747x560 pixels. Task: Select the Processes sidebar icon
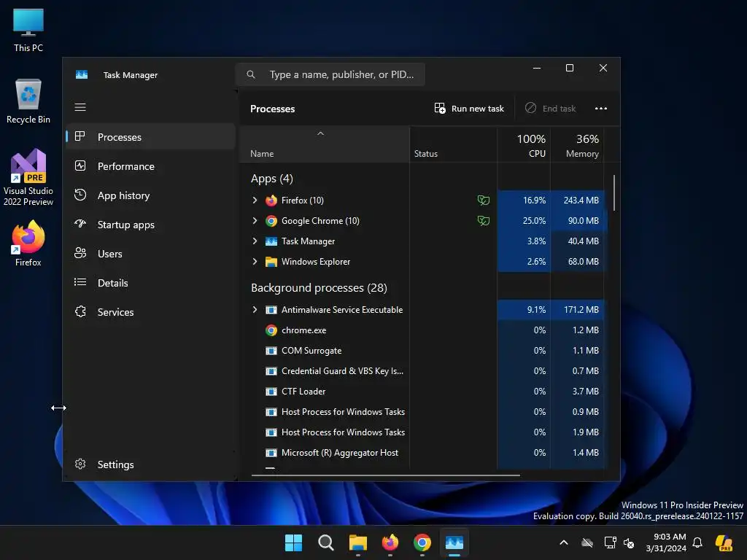pos(80,136)
